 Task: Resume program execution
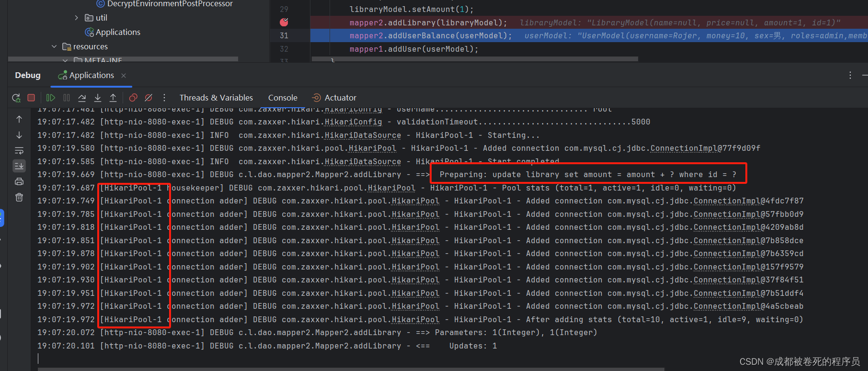[x=50, y=98]
